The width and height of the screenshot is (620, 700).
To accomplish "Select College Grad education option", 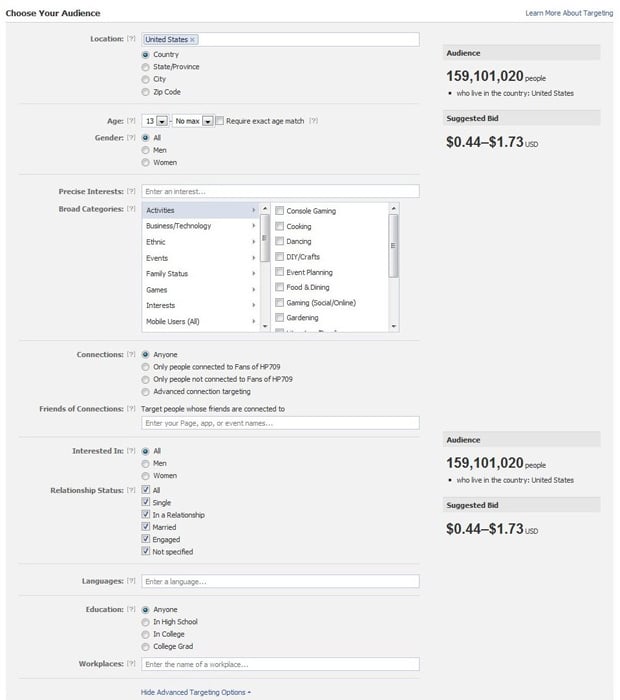I will (x=145, y=647).
